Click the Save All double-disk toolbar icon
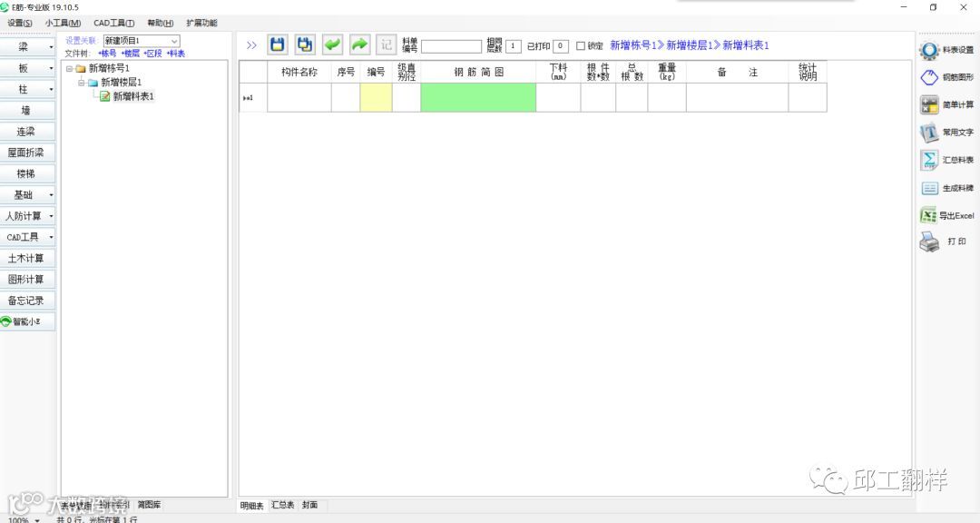 click(305, 44)
